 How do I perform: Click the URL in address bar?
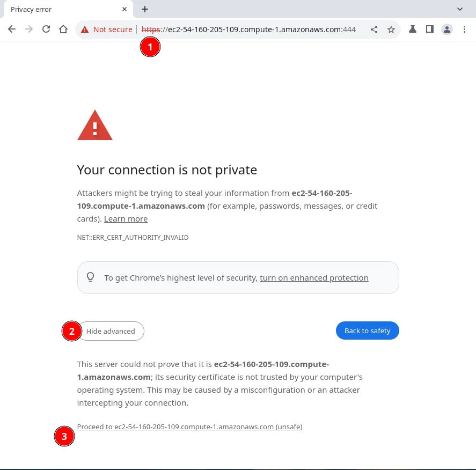coord(248,30)
